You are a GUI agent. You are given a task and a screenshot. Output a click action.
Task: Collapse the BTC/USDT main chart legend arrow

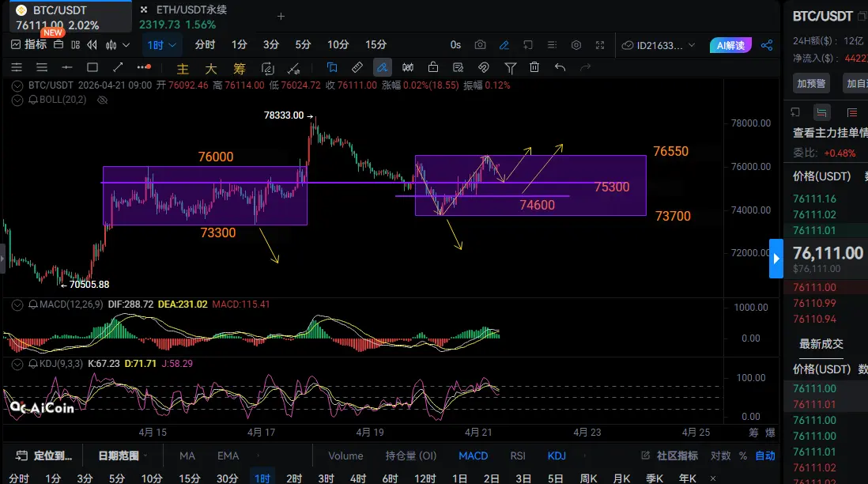click(17, 86)
